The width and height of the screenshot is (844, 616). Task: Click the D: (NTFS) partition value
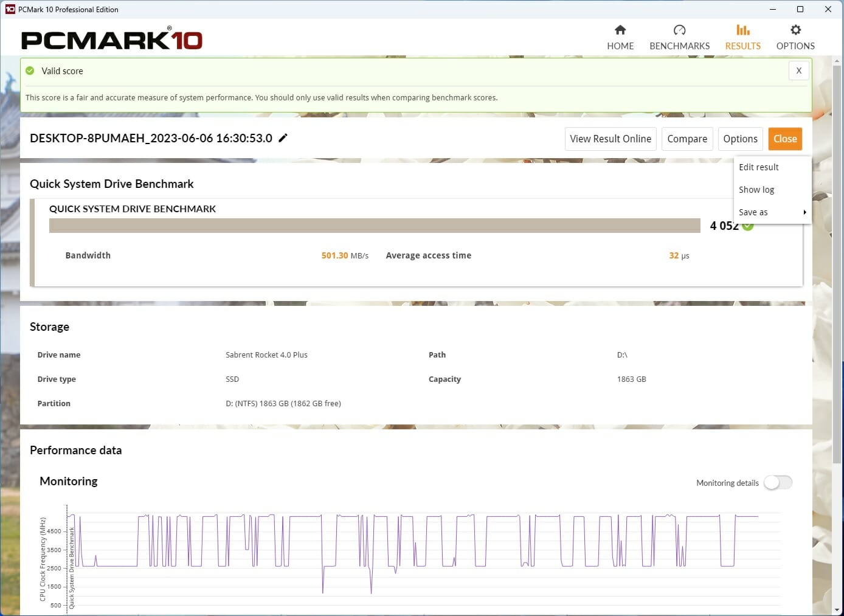(283, 403)
